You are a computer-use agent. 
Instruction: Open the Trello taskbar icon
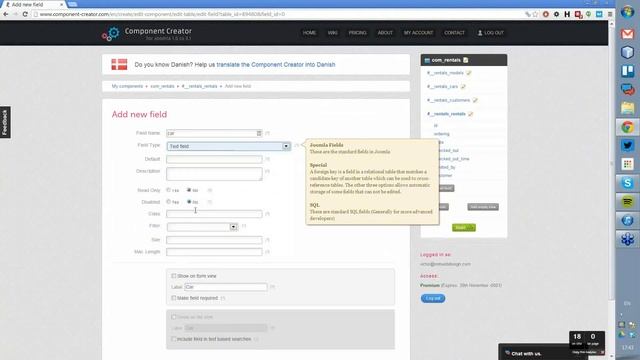627,71
